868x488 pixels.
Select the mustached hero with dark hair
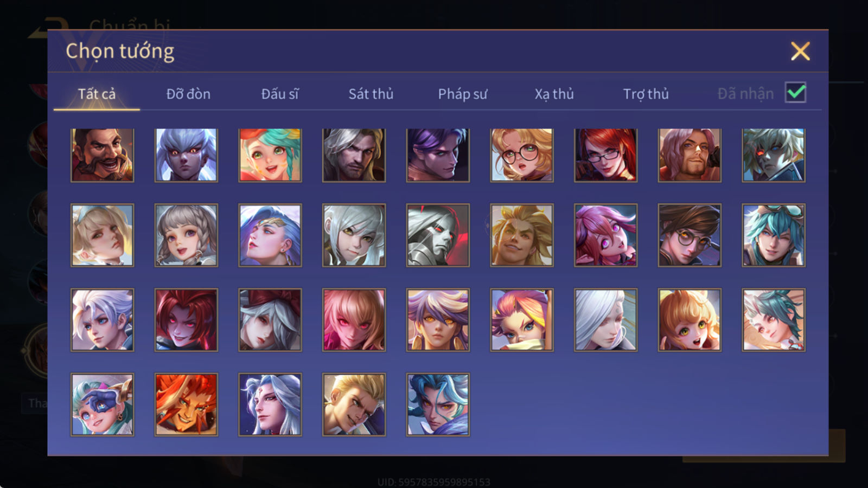click(102, 155)
